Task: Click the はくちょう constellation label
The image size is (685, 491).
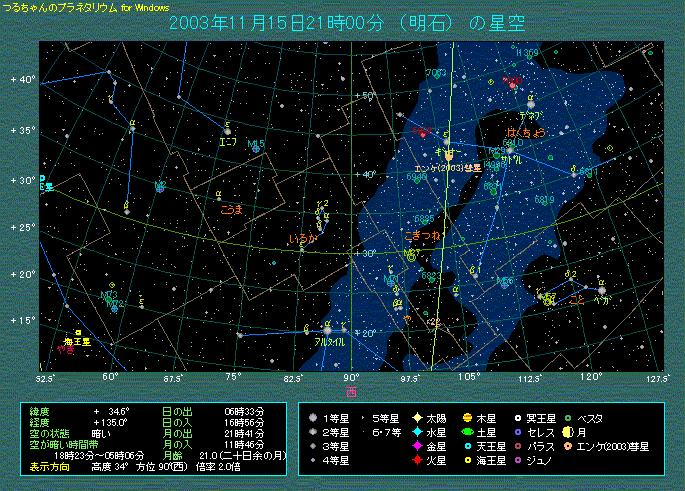Action: pyautogui.click(x=526, y=132)
